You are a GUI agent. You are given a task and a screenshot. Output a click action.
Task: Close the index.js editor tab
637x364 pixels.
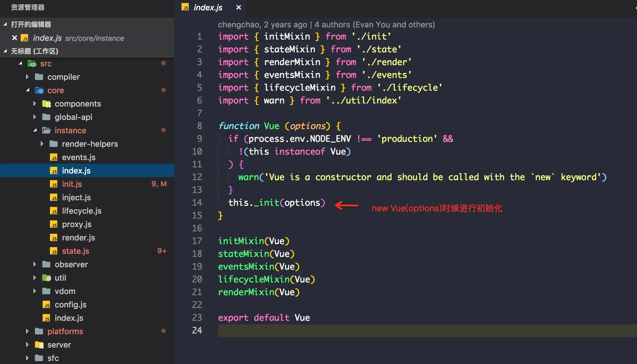[x=239, y=8]
